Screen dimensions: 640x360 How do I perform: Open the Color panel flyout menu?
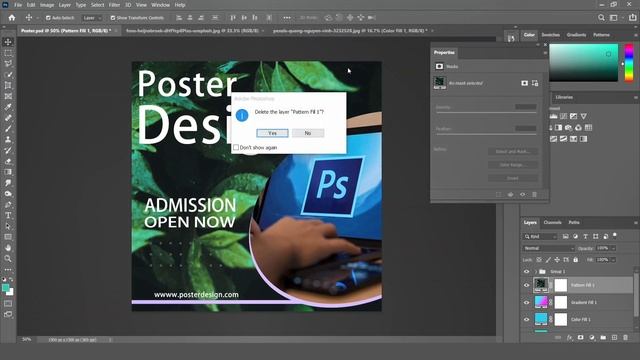click(x=636, y=35)
